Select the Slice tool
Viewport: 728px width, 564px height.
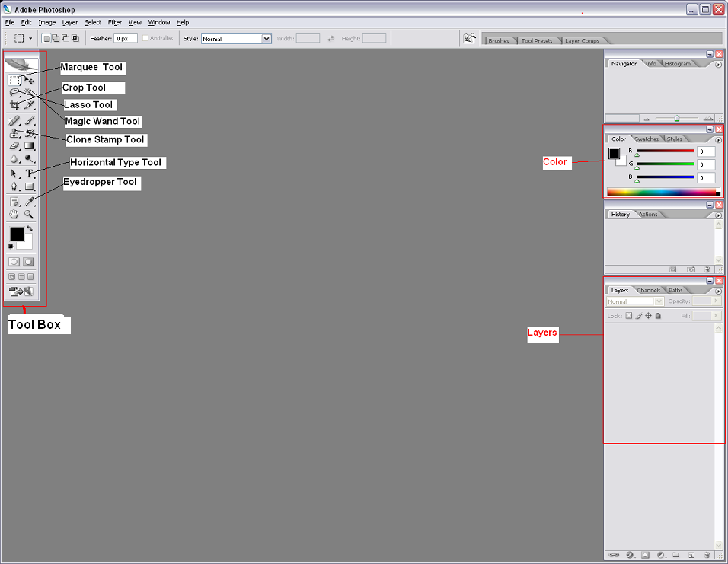[29, 105]
